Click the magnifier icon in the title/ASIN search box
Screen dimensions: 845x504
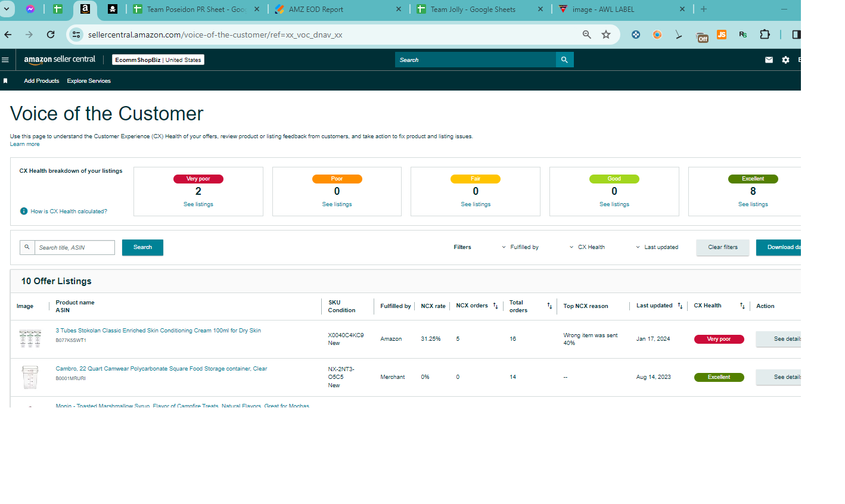point(27,247)
